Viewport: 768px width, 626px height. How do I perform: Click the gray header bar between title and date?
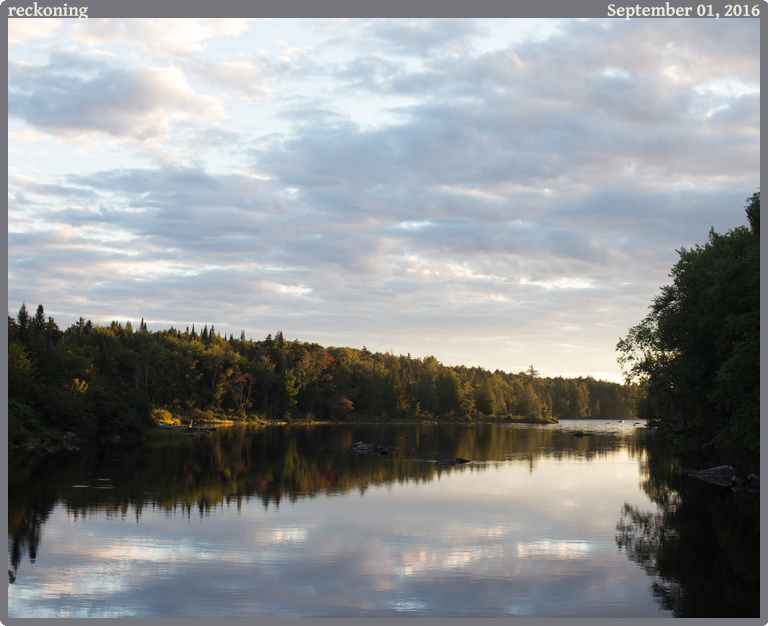pyautogui.click(x=340, y=9)
